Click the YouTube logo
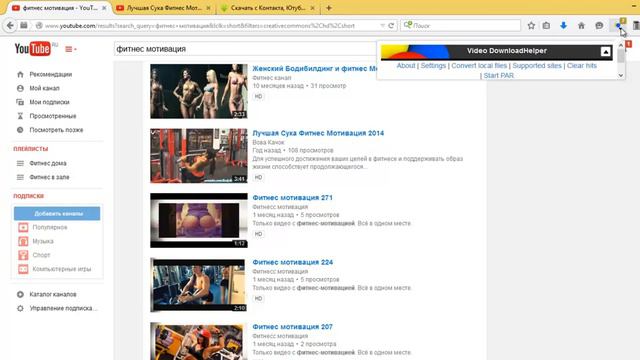 (x=33, y=49)
